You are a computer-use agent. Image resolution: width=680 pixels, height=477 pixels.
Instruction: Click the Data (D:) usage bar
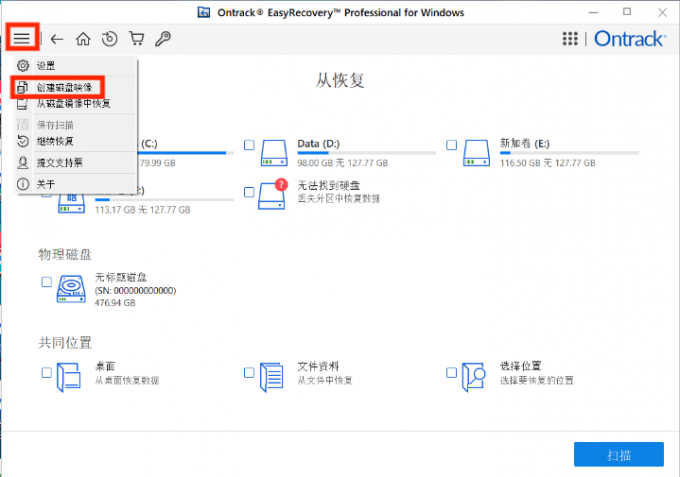366,153
